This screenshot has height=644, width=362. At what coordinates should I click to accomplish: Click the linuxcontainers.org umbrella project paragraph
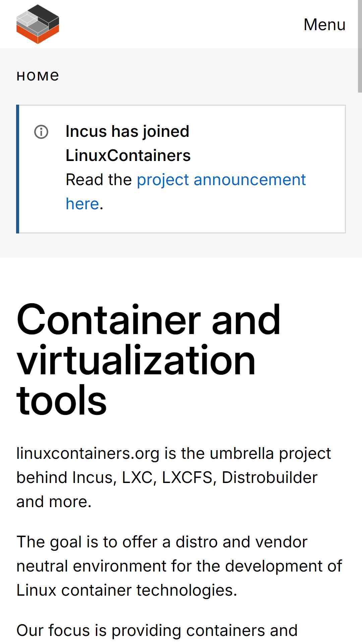pyautogui.click(x=174, y=477)
